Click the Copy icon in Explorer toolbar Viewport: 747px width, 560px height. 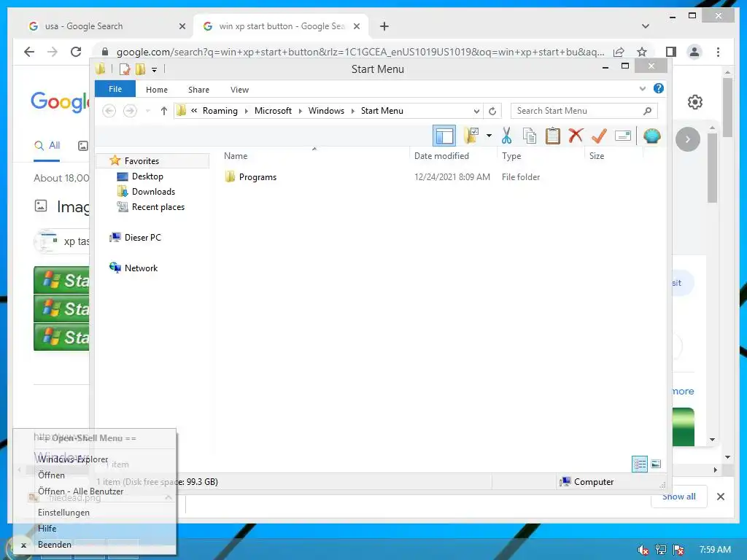(530, 136)
